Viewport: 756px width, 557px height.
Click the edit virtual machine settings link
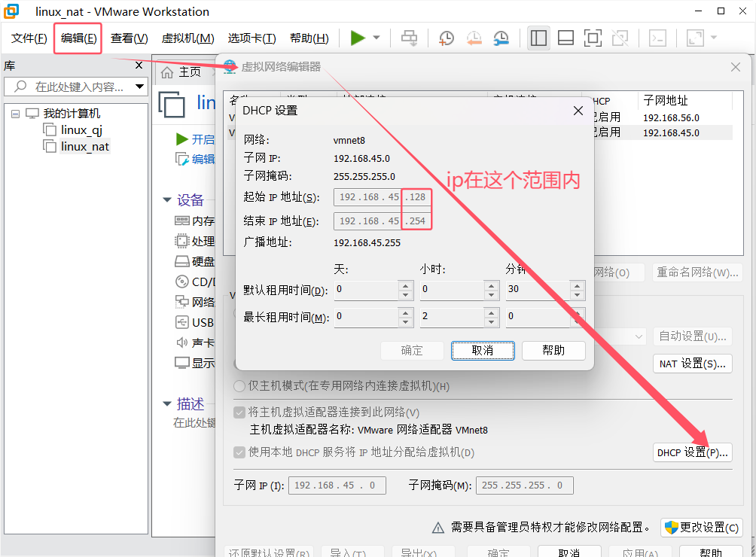203,159
